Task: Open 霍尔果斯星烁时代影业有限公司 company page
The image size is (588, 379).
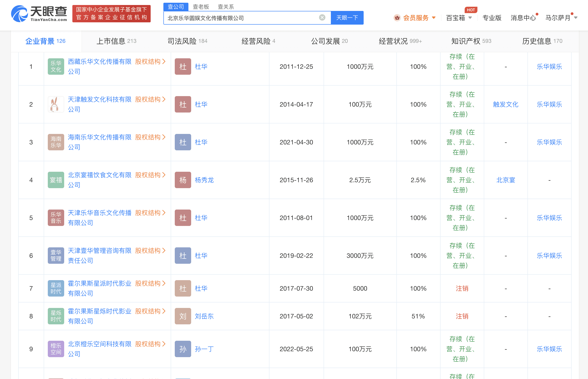Action: point(100,316)
